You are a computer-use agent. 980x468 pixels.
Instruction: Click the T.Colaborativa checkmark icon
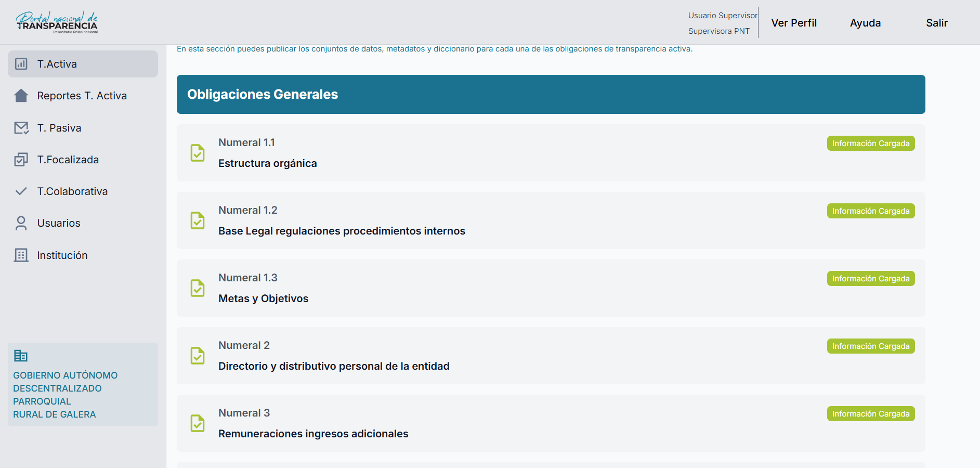[21, 191]
